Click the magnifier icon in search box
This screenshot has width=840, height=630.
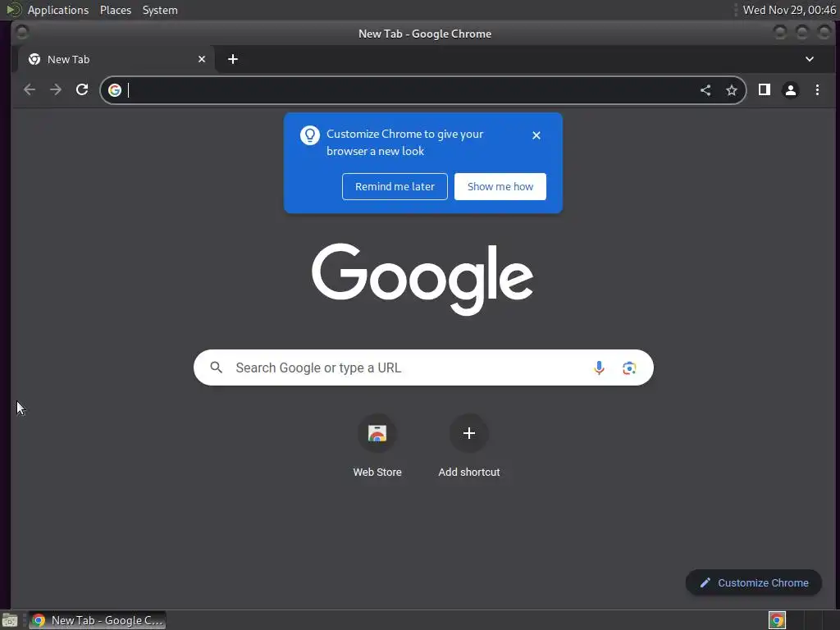[217, 367]
